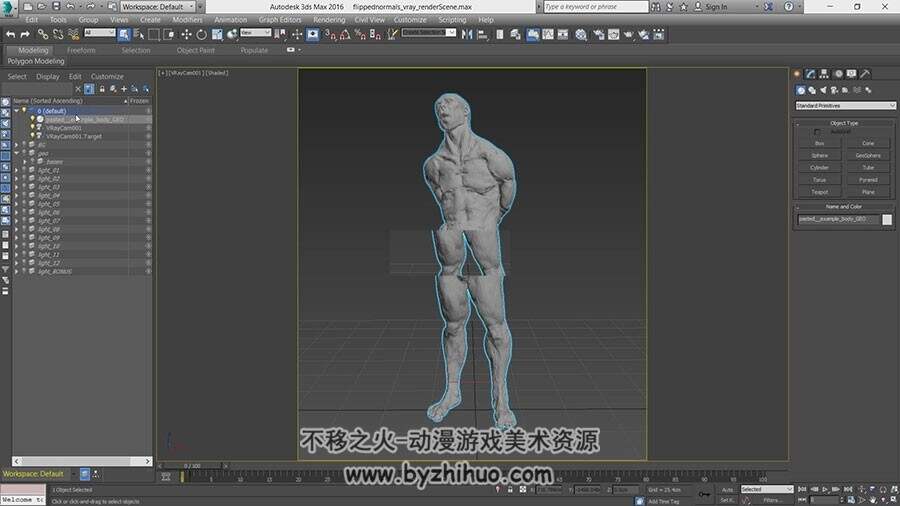Click the Render Production teapot icon
Image resolution: width=900 pixels, height=506 pixels.
(x=629, y=34)
